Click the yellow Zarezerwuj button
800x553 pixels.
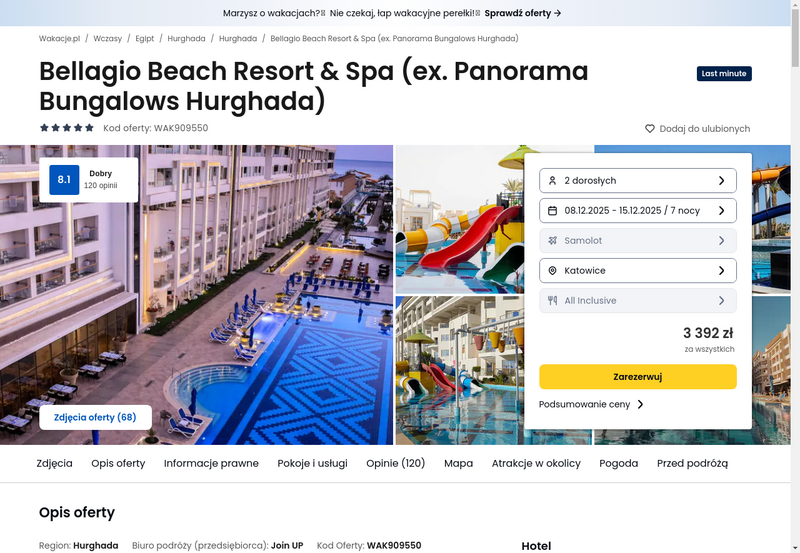tap(638, 376)
